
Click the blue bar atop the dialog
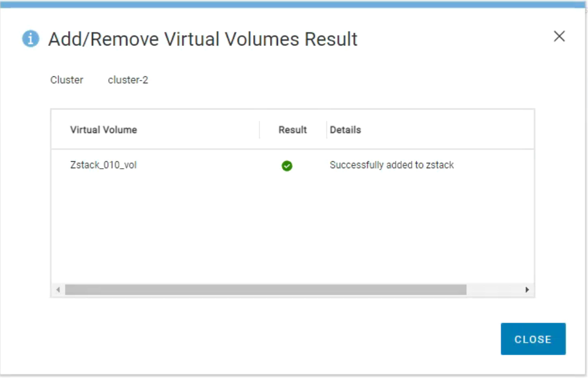[294, 4]
